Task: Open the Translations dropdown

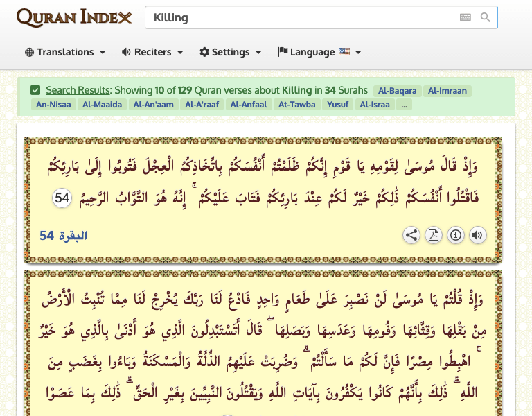Action: (65, 52)
